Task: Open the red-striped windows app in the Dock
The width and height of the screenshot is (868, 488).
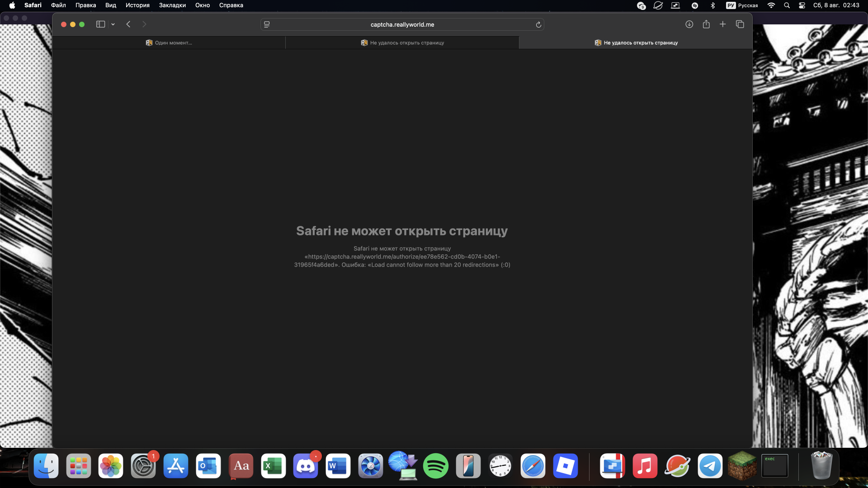Action: [613, 466]
